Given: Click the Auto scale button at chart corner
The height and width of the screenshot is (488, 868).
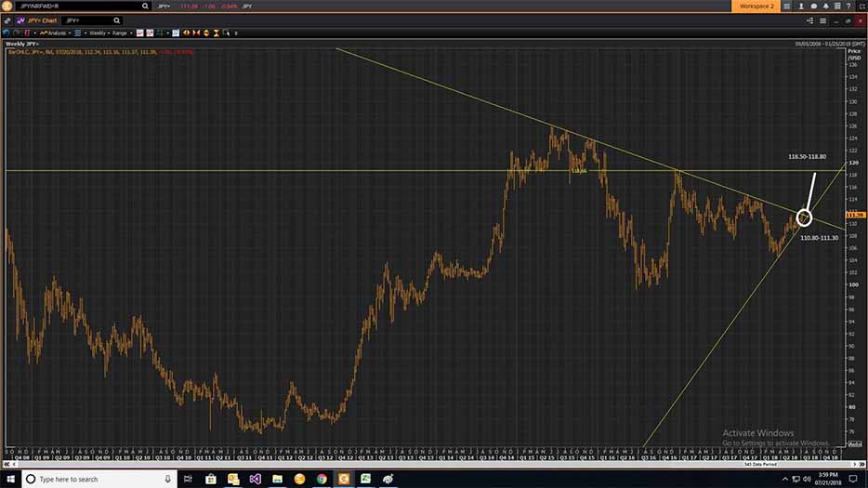Looking at the screenshot, I should 855,444.
